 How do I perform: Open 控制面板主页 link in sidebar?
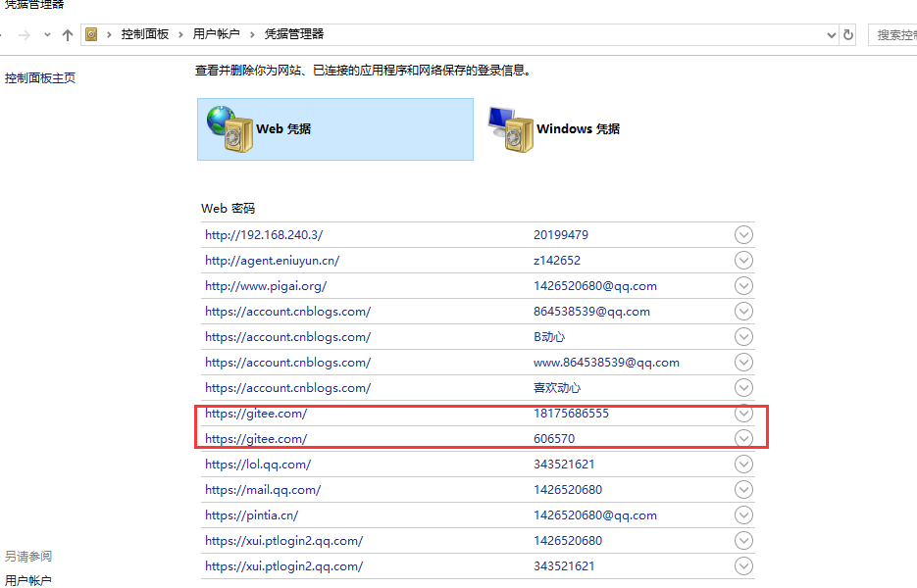click(40, 78)
